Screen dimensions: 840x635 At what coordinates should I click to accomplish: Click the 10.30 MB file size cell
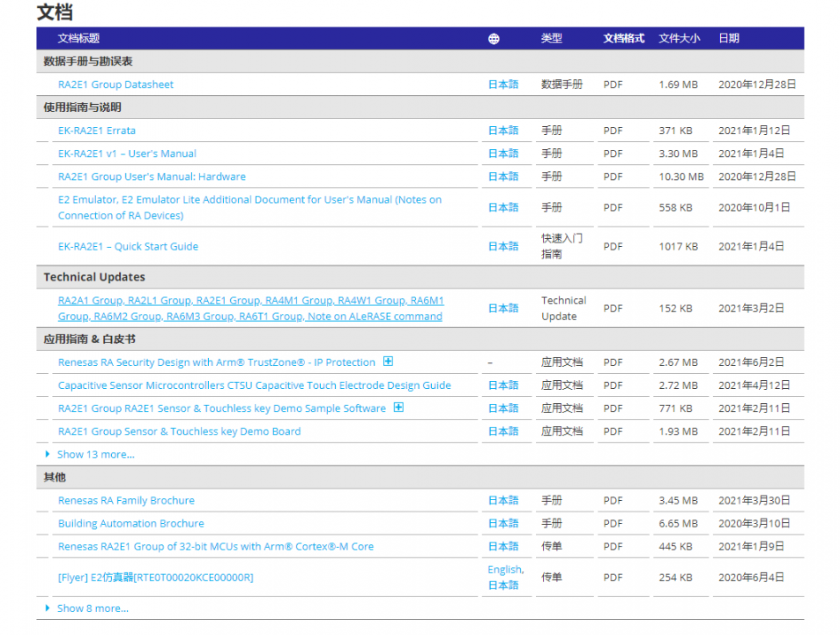tap(680, 176)
